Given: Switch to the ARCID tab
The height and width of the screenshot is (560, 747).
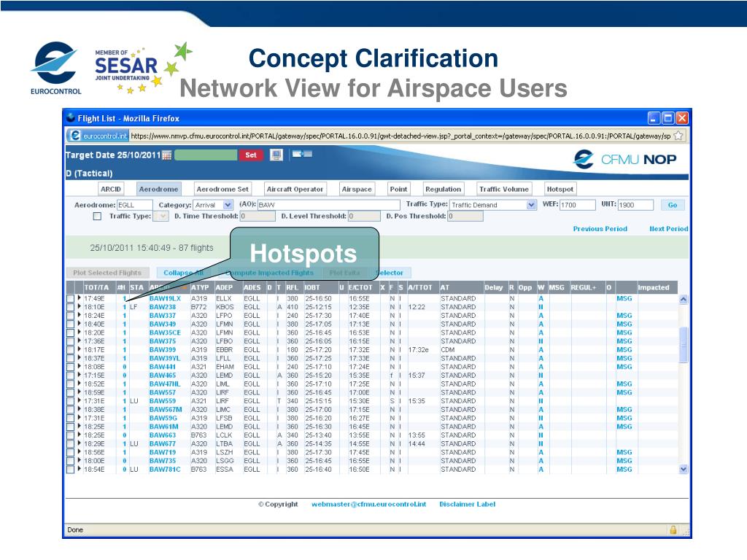Looking at the screenshot, I should tap(111, 189).
